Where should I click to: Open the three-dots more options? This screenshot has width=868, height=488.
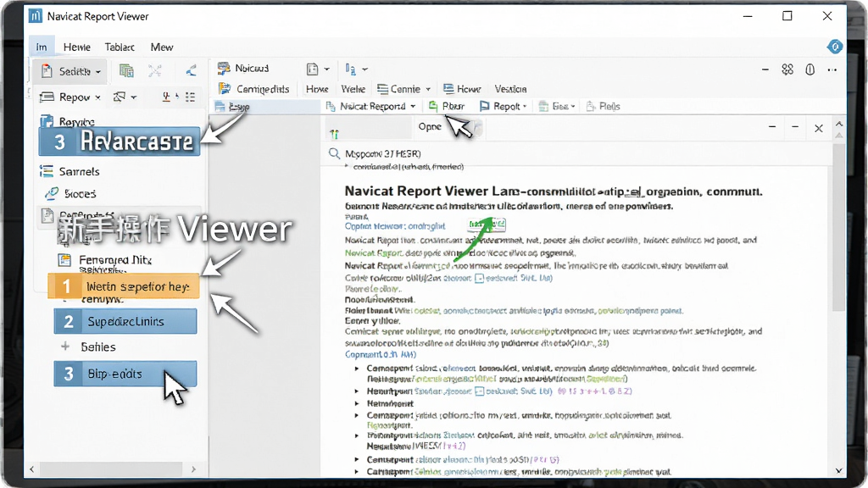pos(832,69)
